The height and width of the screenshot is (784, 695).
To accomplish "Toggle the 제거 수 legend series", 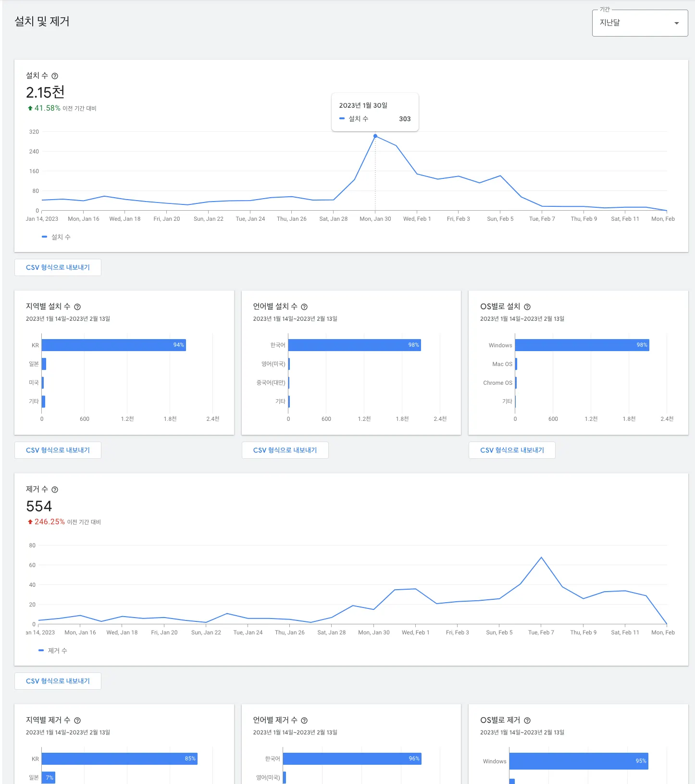I will point(53,651).
